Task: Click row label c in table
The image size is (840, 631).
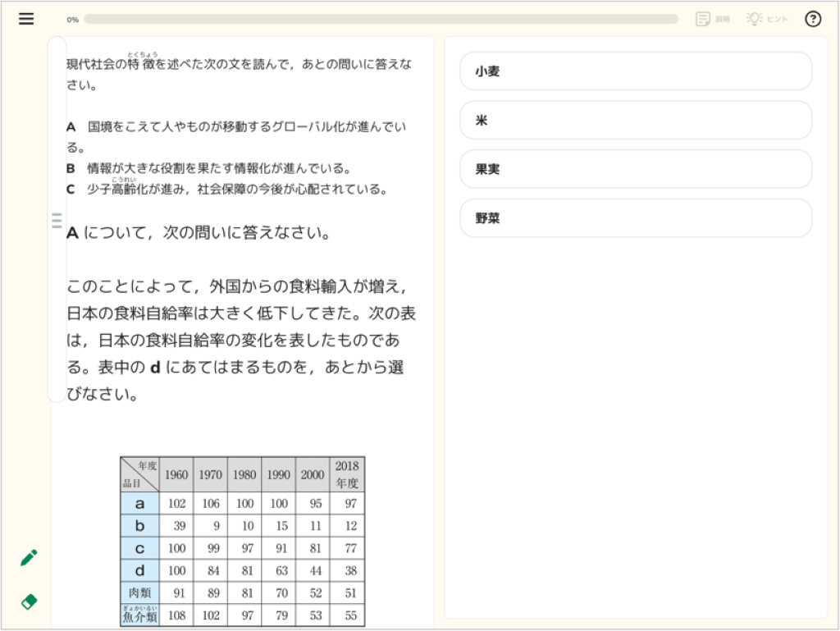Action: (139, 548)
